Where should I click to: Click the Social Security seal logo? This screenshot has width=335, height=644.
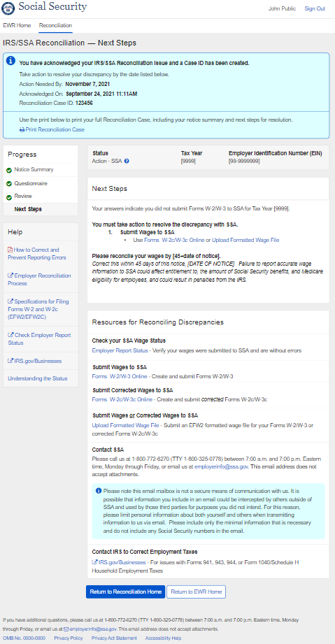[8, 8]
